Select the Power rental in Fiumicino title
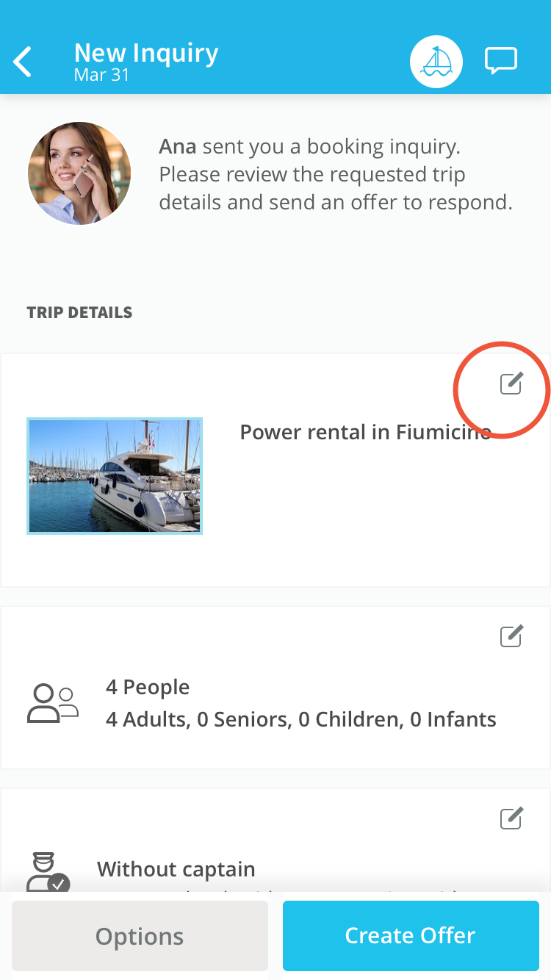551x980 pixels. (x=365, y=432)
